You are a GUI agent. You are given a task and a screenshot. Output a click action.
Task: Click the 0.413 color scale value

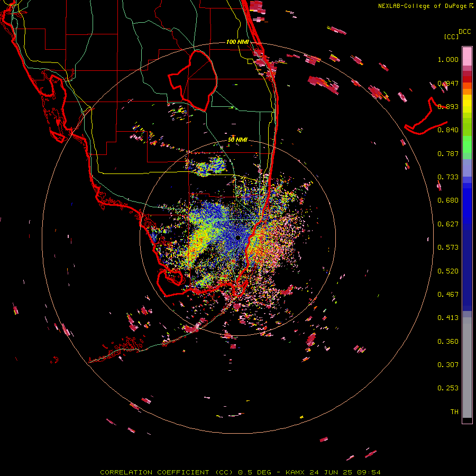(x=448, y=318)
